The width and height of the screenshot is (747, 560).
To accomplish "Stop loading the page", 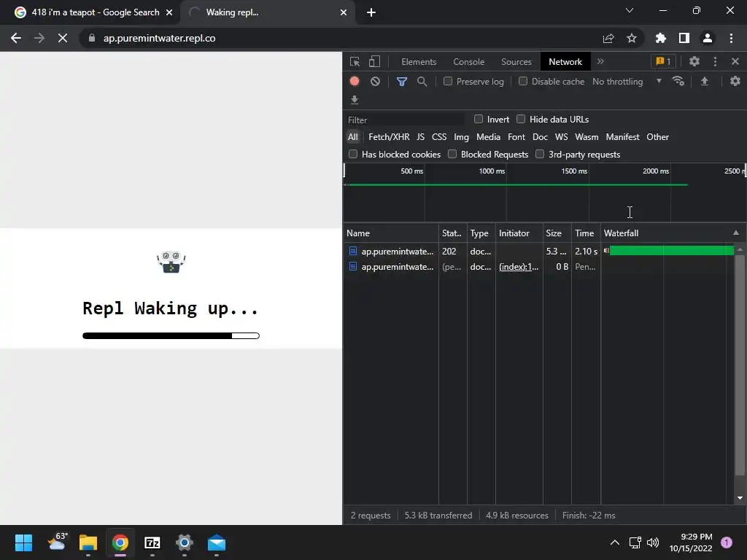I will pyautogui.click(x=63, y=38).
